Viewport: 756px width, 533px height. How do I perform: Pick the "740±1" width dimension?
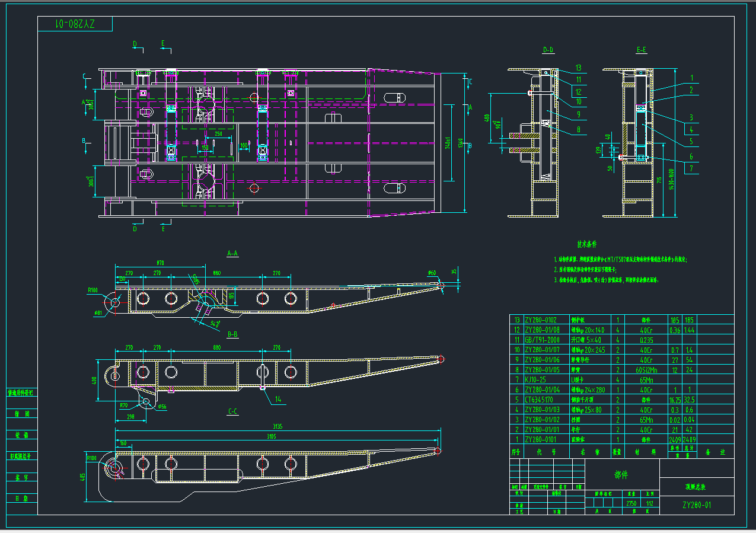(x=449, y=142)
